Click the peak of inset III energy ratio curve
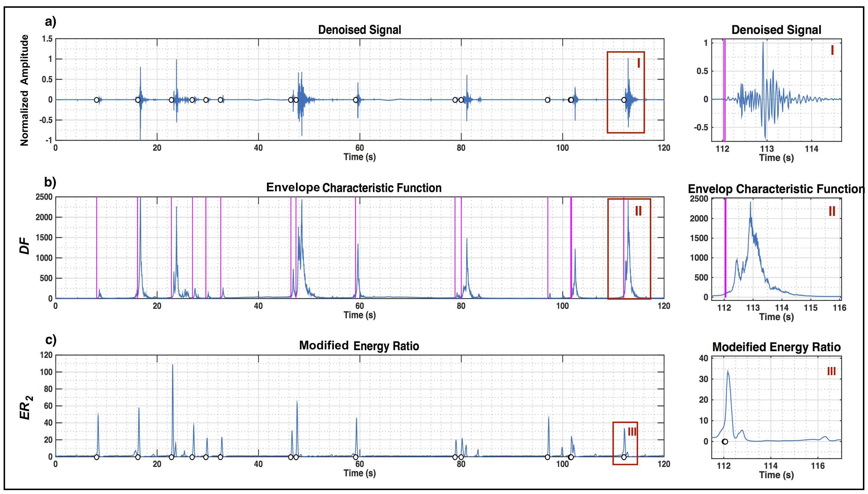The image size is (868, 494). (728, 371)
